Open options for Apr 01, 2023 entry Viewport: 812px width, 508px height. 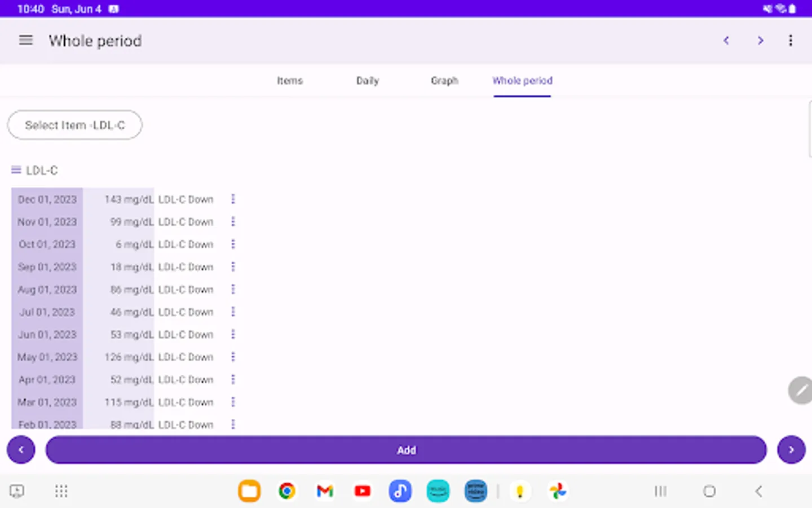233,380
